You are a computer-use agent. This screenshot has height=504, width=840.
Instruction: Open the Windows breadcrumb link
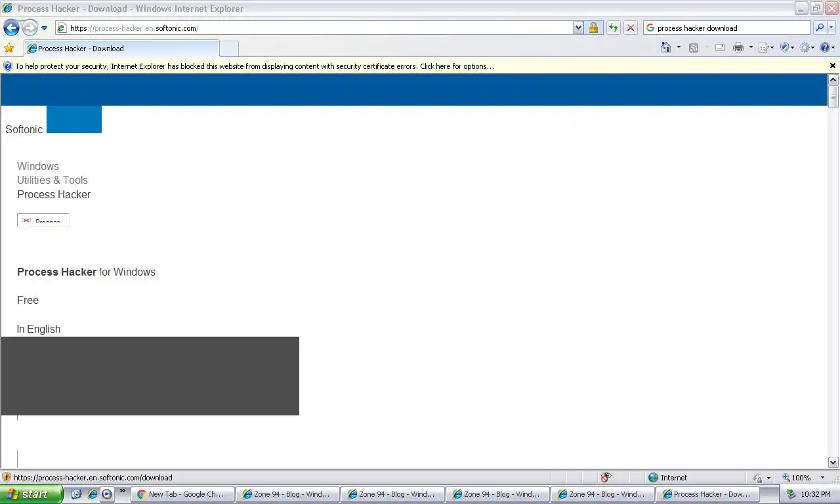(38, 166)
